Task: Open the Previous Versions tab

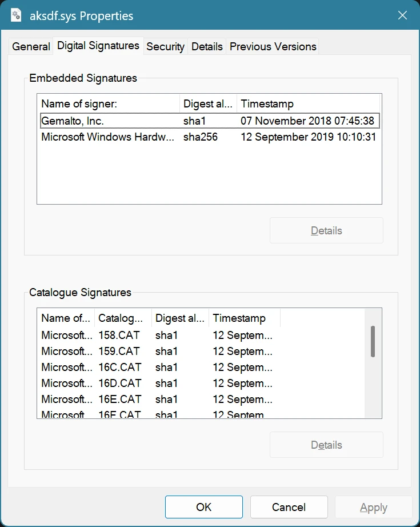Action: coord(273,46)
